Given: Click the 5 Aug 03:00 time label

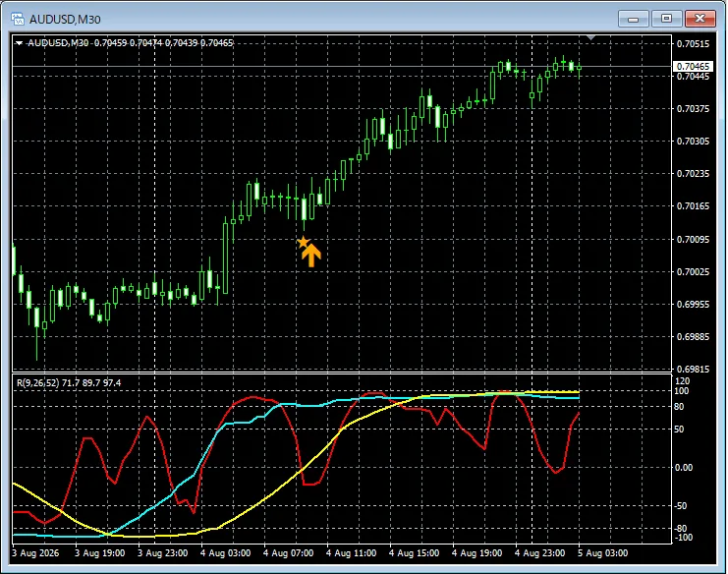Looking at the screenshot, I should [602, 553].
